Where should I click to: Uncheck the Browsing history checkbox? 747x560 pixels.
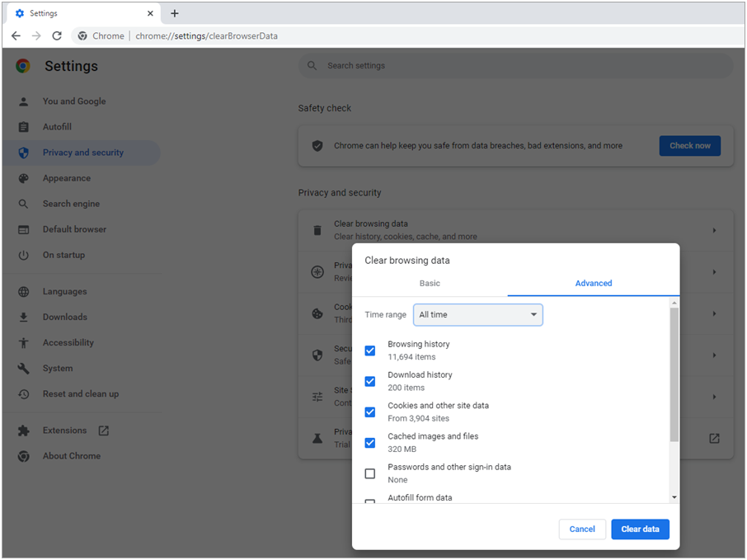[x=369, y=351]
